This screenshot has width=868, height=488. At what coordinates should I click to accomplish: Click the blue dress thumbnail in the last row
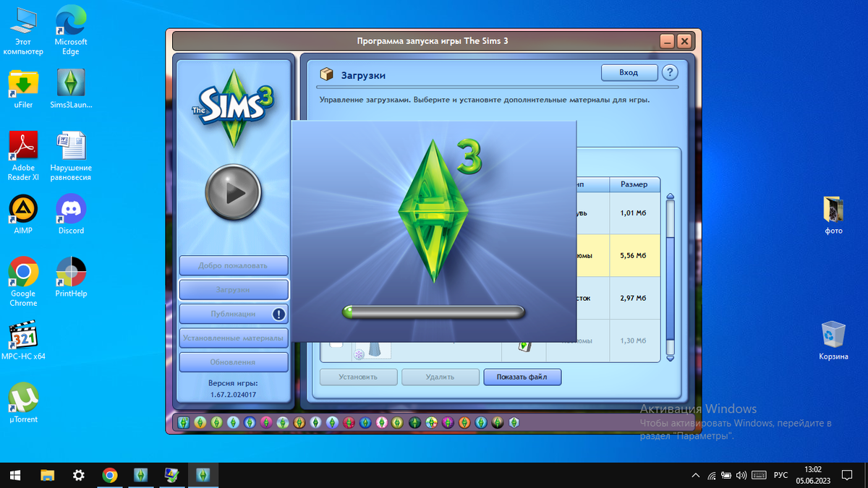tap(373, 350)
